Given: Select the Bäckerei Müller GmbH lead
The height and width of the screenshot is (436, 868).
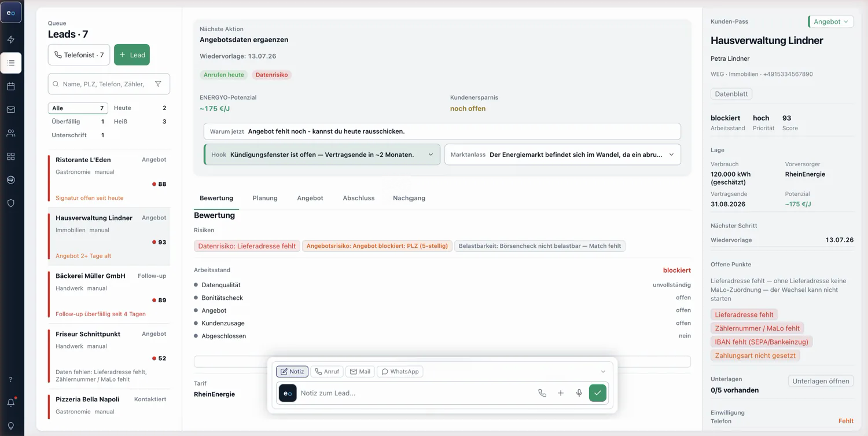Looking at the screenshot, I should [109, 294].
